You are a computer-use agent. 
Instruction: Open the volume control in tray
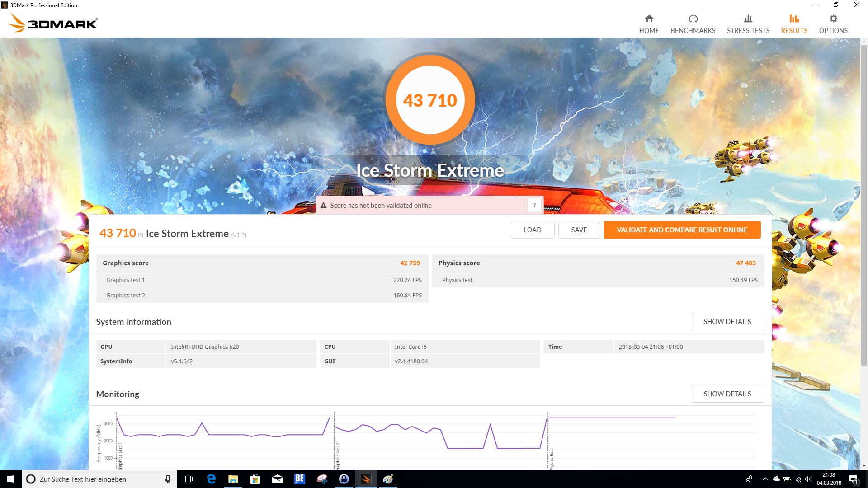tap(808, 479)
